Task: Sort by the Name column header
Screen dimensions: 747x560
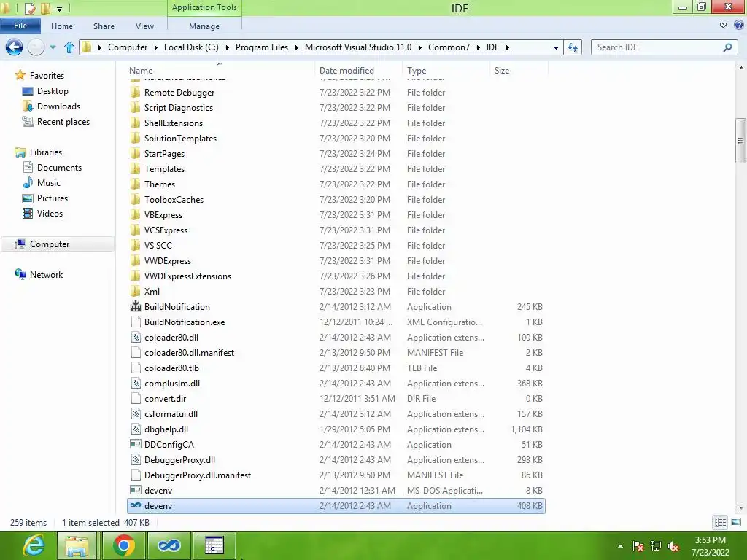Action: (219, 70)
